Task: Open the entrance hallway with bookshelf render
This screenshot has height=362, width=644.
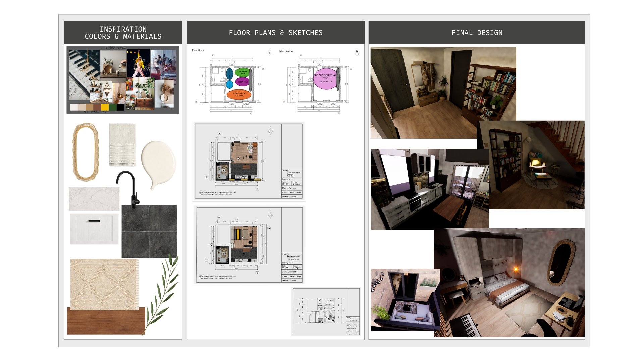Action: coord(443,93)
